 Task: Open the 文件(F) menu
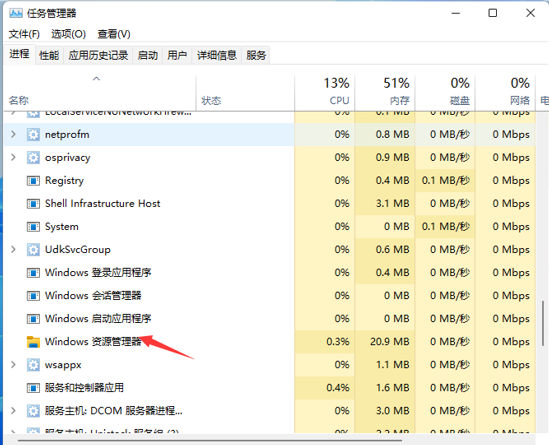tap(24, 34)
